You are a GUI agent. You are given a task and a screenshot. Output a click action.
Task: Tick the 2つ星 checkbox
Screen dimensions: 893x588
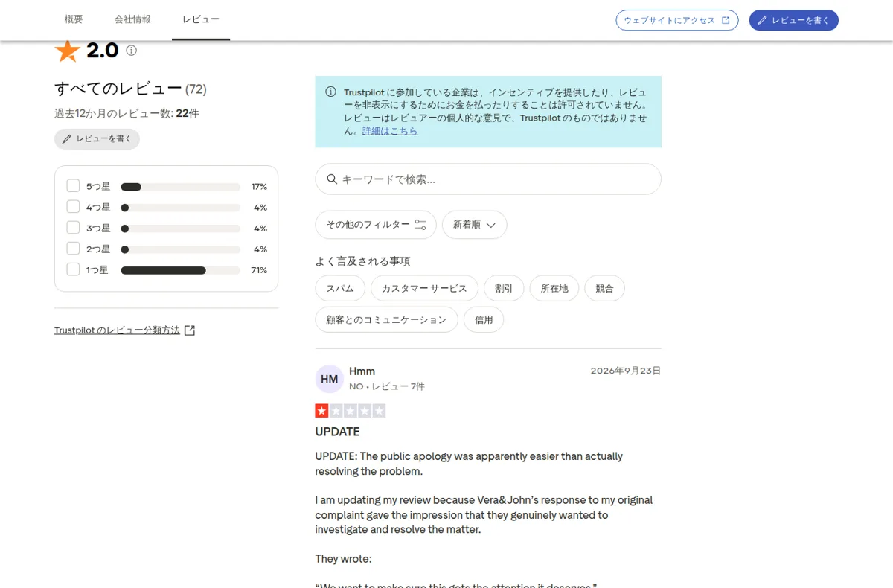tap(73, 248)
